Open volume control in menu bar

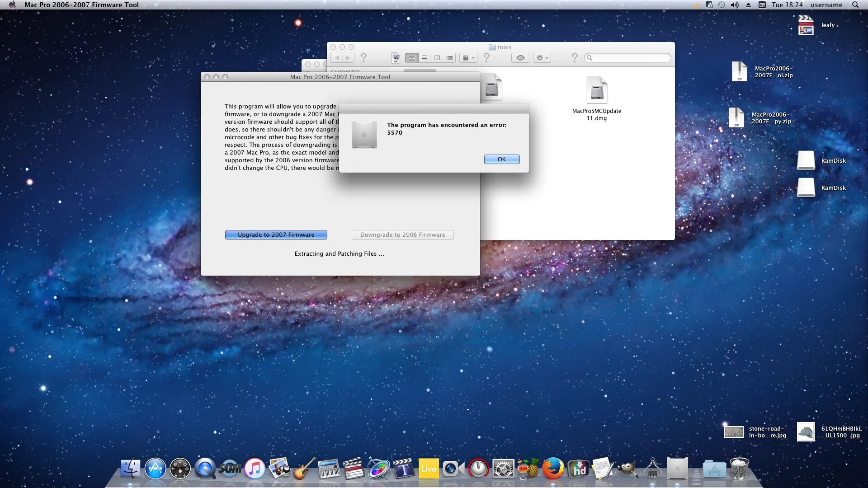click(735, 5)
